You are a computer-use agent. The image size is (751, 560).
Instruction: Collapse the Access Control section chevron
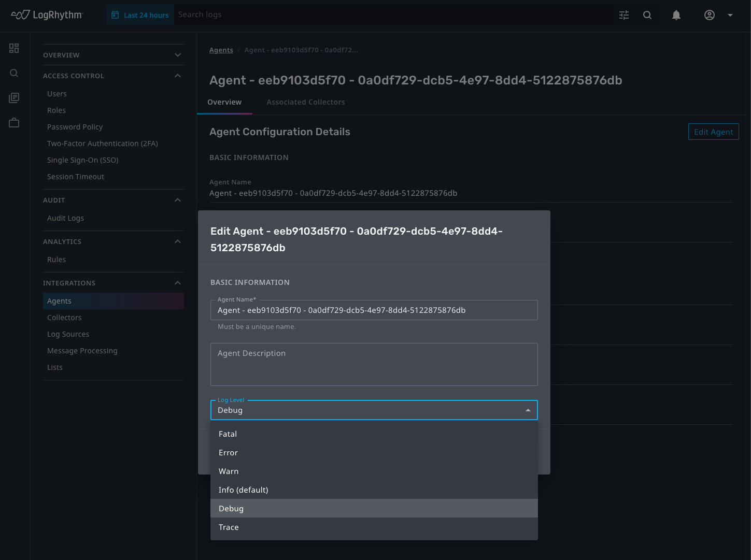[x=178, y=76]
